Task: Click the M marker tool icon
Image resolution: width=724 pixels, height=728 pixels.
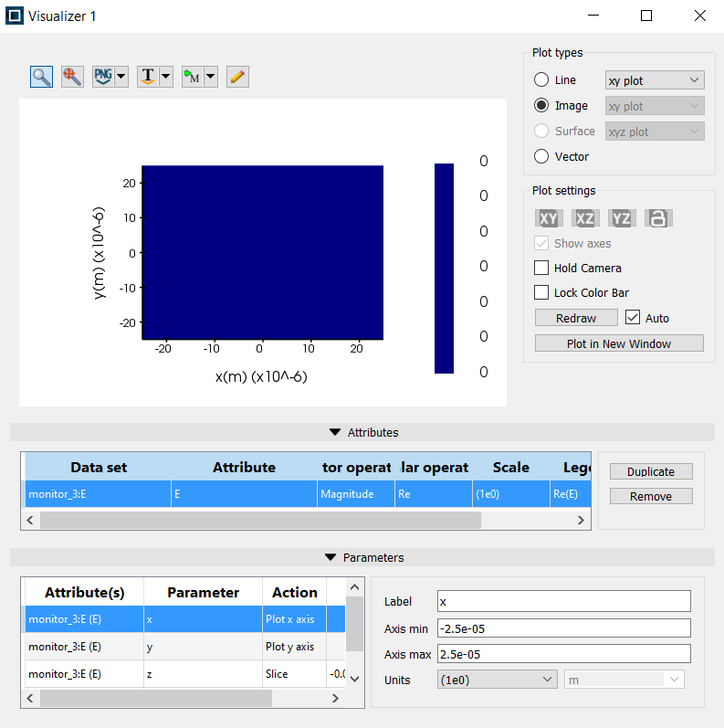Action: point(192,77)
